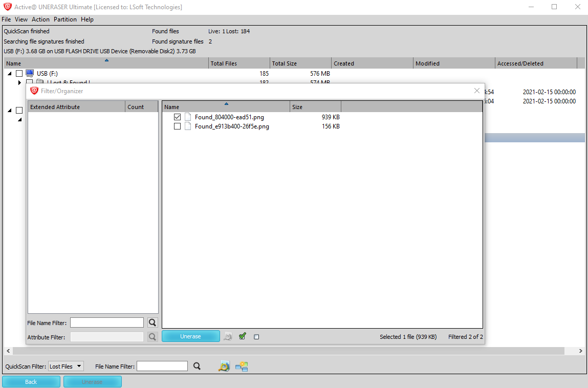The width and height of the screenshot is (588, 388).
Task: Click the USB (F:) computer drive icon
Action: point(30,73)
